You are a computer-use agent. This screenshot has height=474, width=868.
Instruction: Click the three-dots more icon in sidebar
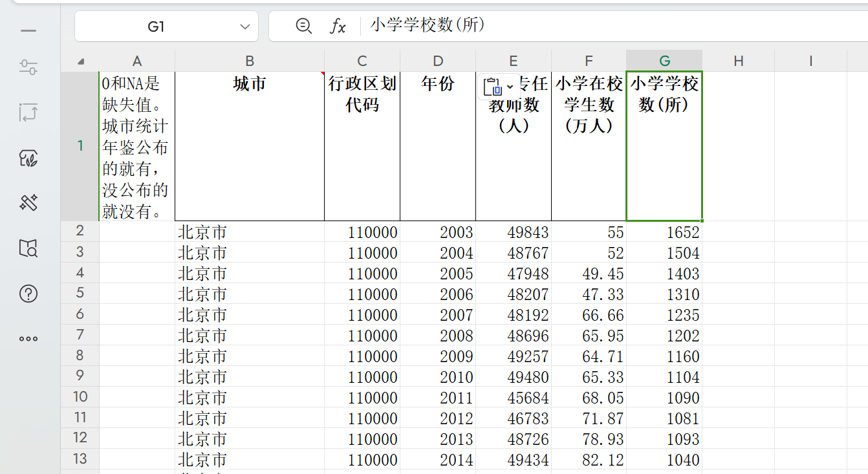(28, 339)
